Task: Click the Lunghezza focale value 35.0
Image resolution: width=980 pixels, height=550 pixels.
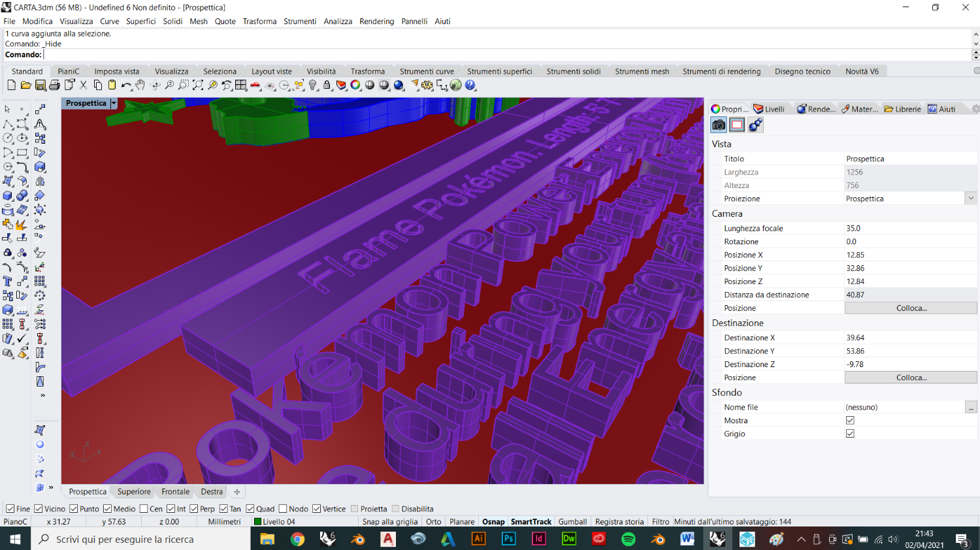Action: 911,229
